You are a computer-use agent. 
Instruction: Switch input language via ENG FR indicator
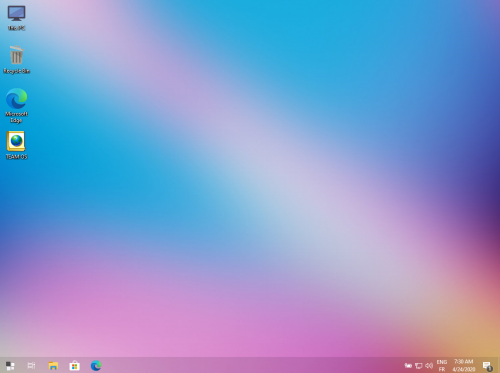tap(442, 366)
